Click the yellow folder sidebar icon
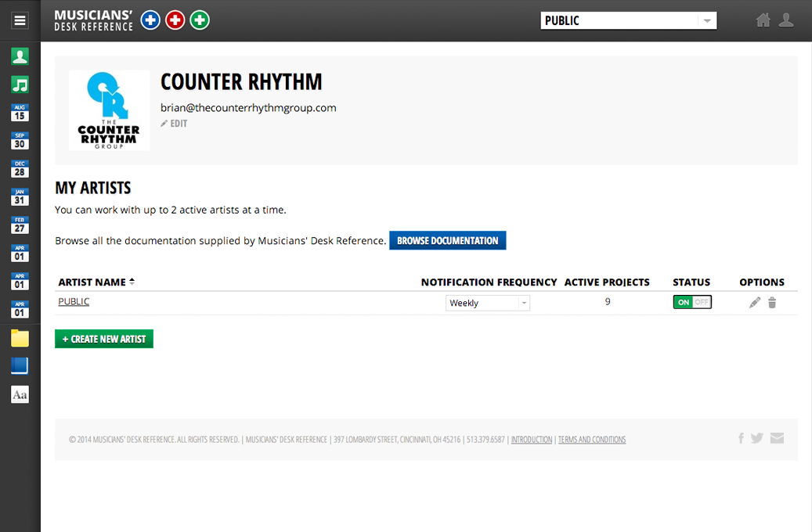This screenshot has height=532, width=812. [x=20, y=338]
